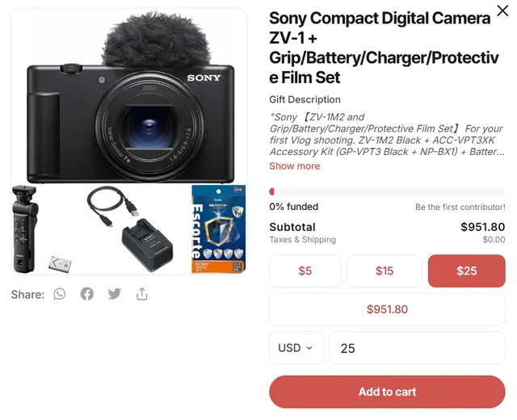Open the USD currency dropdown

296,348
